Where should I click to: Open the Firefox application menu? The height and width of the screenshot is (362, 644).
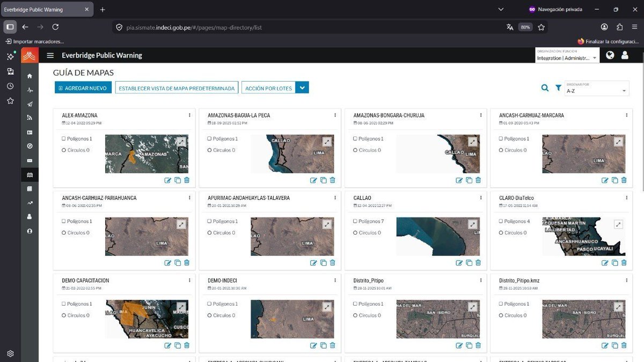[634, 27]
